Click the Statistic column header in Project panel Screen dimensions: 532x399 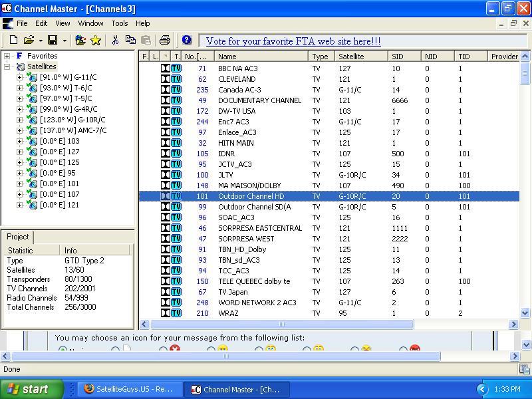point(32,251)
